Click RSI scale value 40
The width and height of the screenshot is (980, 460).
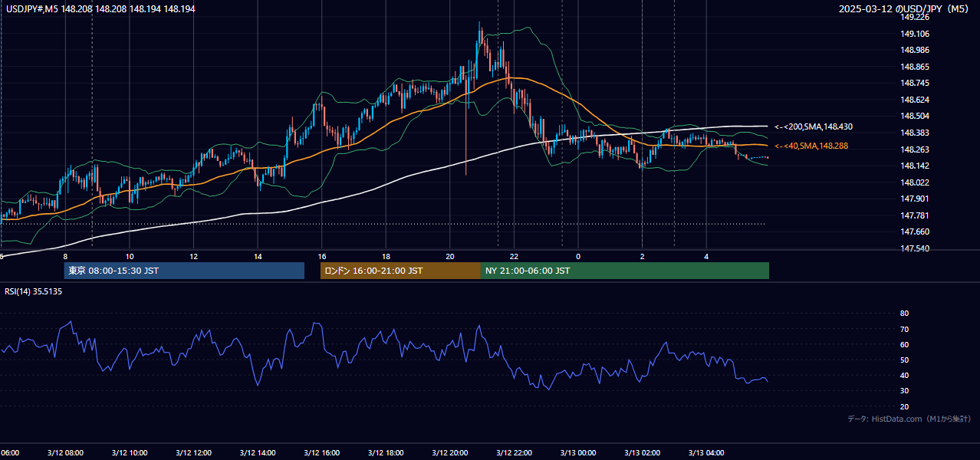point(905,376)
